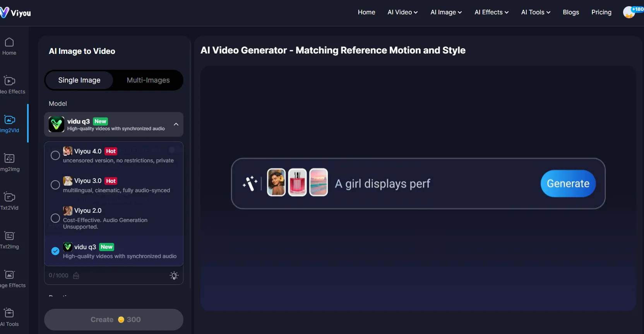Screen dimensions: 644x334
Task: Click the lightbulb prompt inspiration icon
Action: [x=174, y=275]
